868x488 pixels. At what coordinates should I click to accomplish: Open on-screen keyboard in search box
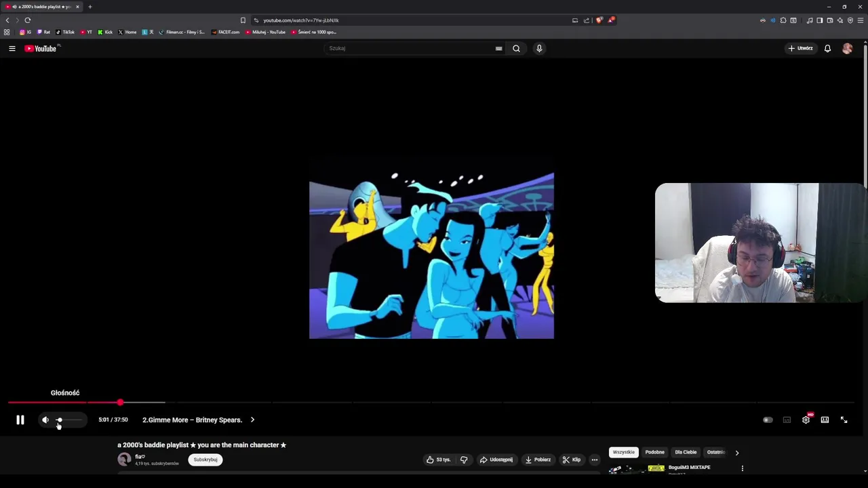pyautogui.click(x=498, y=48)
